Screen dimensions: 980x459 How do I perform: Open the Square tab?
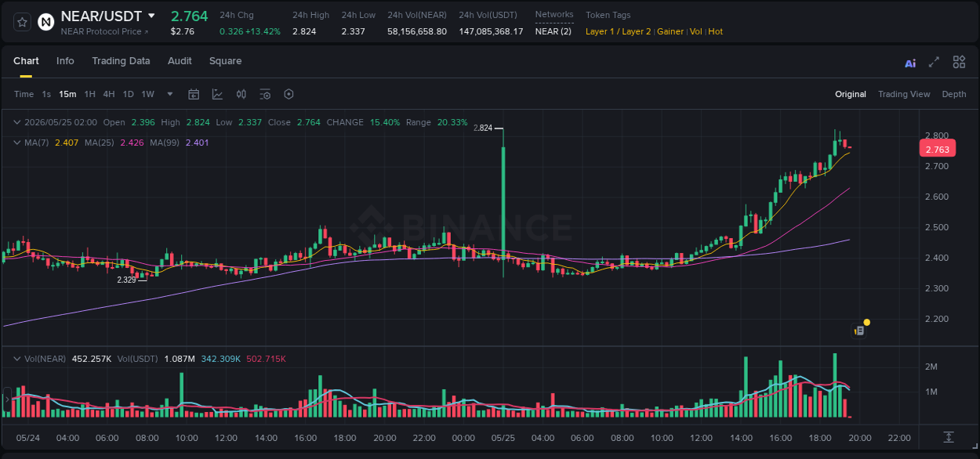click(225, 61)
